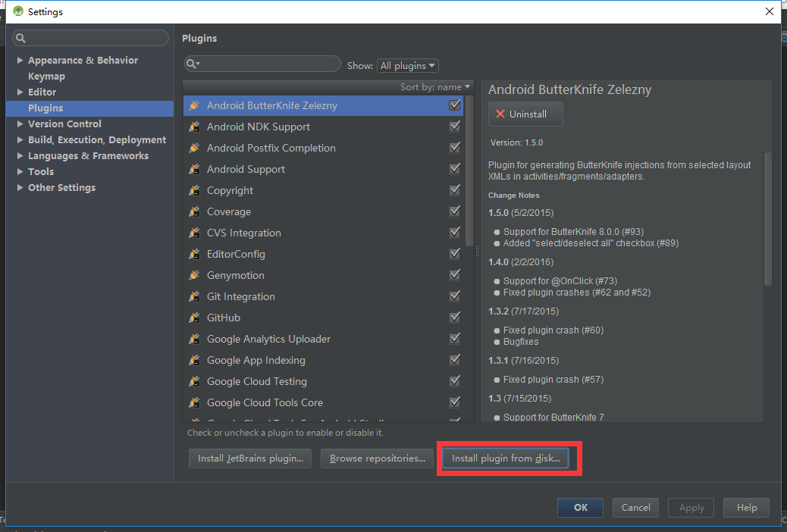Viewport: 787px width, 532px height.
Task: Click the plugin icon beside Android Support
Action: (194, 169)
